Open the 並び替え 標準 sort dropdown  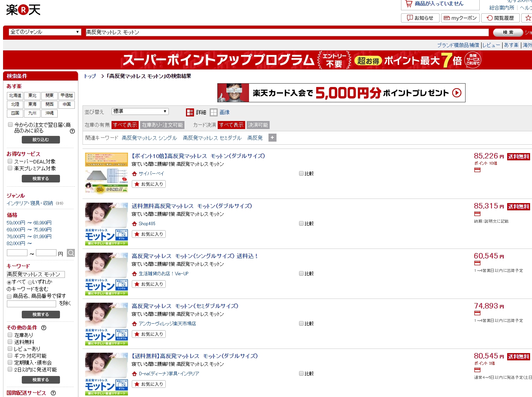pos(140,111)
